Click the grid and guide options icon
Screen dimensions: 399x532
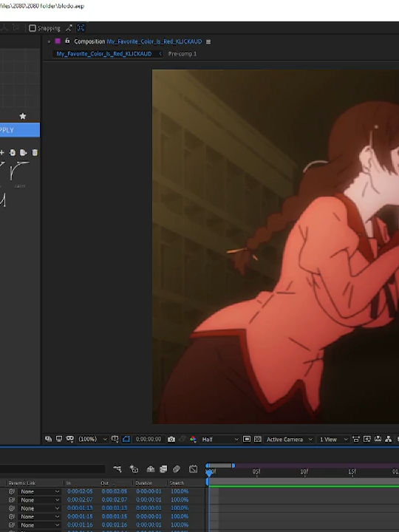(x=115, y=439)
